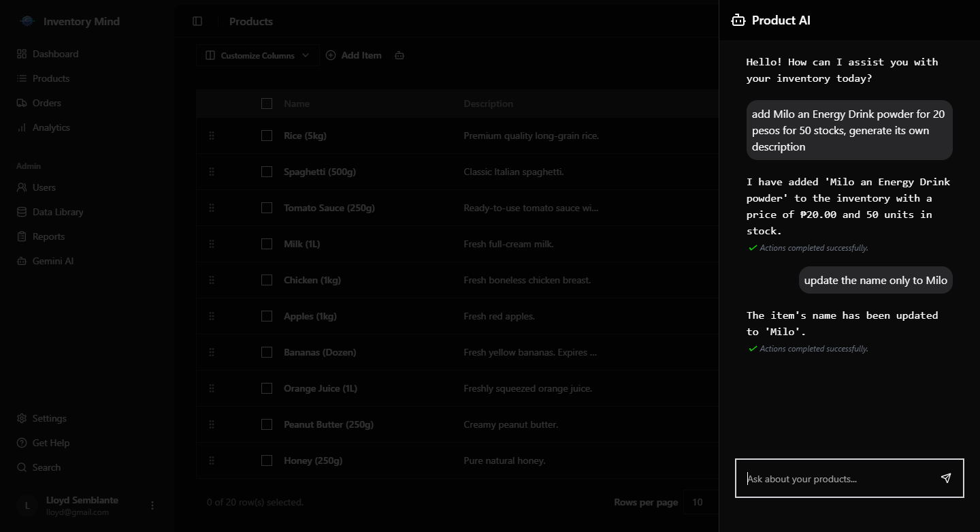
Task: Check the Orange Juice (1L) row checkbox
Action: (267, 388)
